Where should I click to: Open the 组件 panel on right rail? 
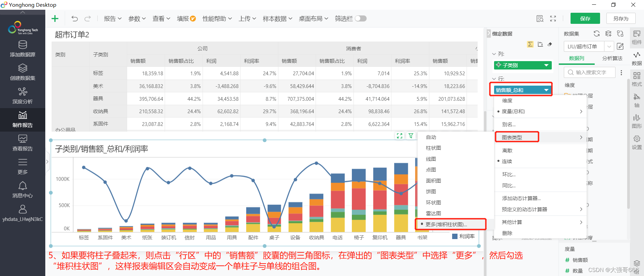637,37
